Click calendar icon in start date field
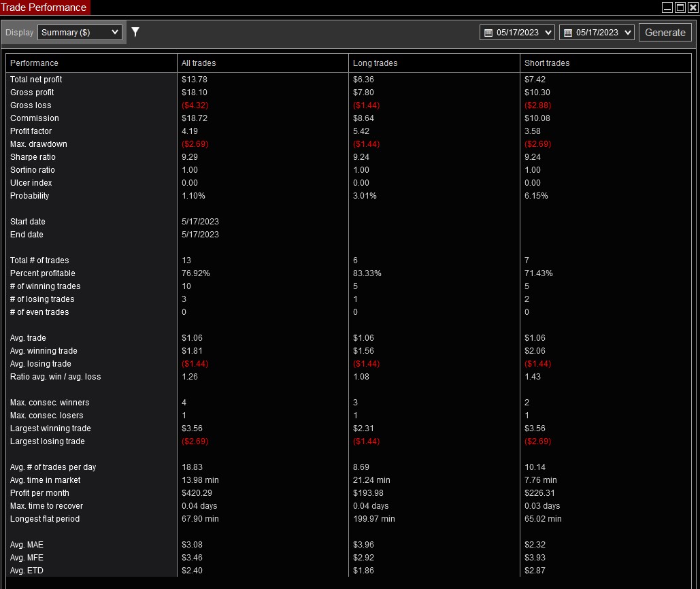700x589 pixels. (488, 33)
